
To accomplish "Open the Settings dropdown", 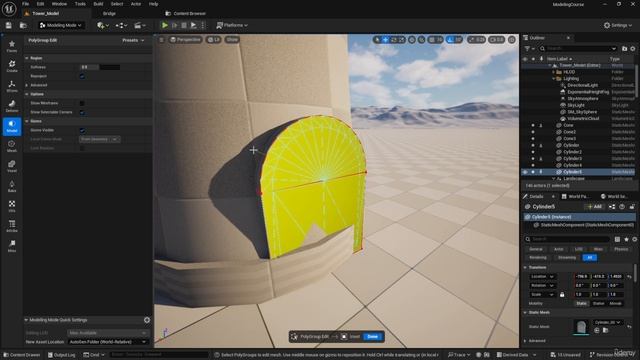I will [x=618, y=25].
